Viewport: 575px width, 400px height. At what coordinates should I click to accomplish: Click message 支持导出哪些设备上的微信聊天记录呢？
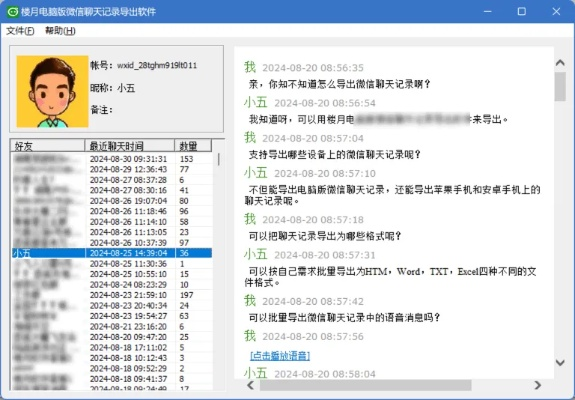coord(335,155)
